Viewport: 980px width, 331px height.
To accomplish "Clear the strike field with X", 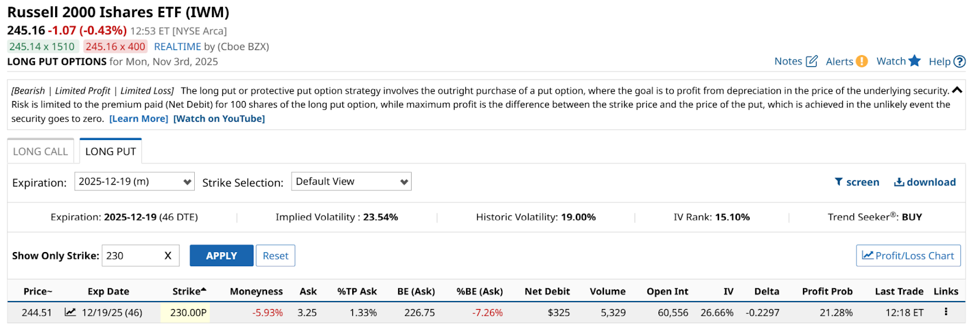I will [168, 256].
